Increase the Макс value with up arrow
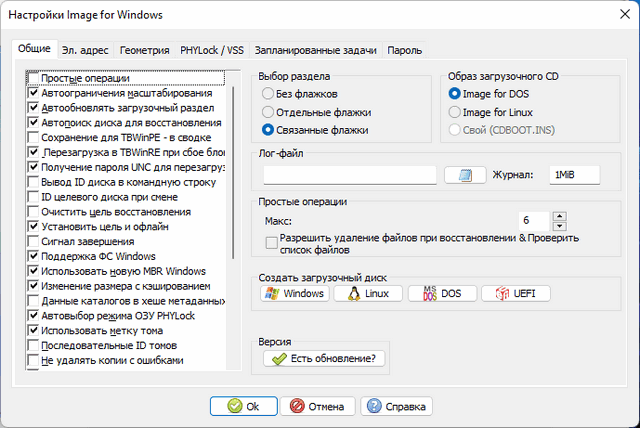This screenshot has height=428, width=640. (559, 215)
